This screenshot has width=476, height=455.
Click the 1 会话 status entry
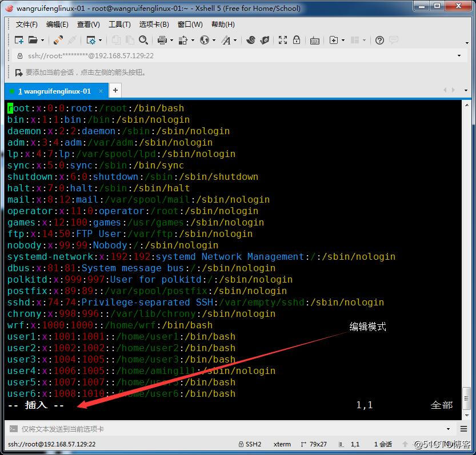(383, 444)
